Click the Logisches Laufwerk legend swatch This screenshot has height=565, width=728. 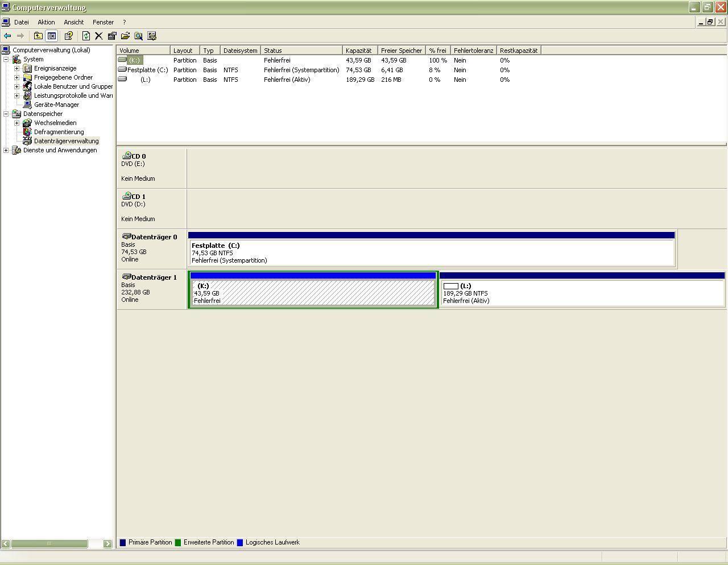(x=239, y=543)
